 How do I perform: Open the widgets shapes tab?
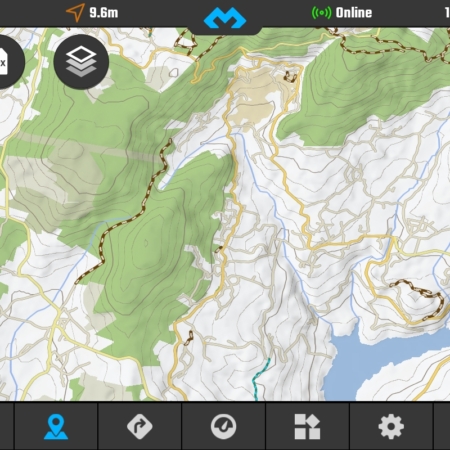(307, 426)
